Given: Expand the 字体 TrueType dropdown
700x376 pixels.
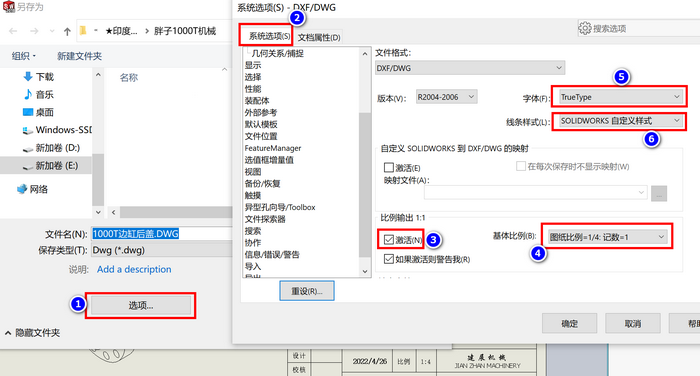Looking at the screenshot, I should (620, 97).
